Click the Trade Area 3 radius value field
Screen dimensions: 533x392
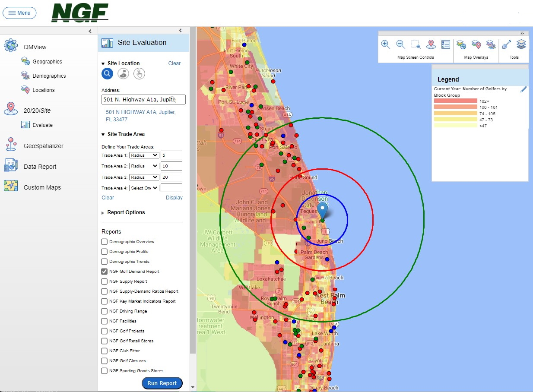pyautogui.click(x=171, y=177)
